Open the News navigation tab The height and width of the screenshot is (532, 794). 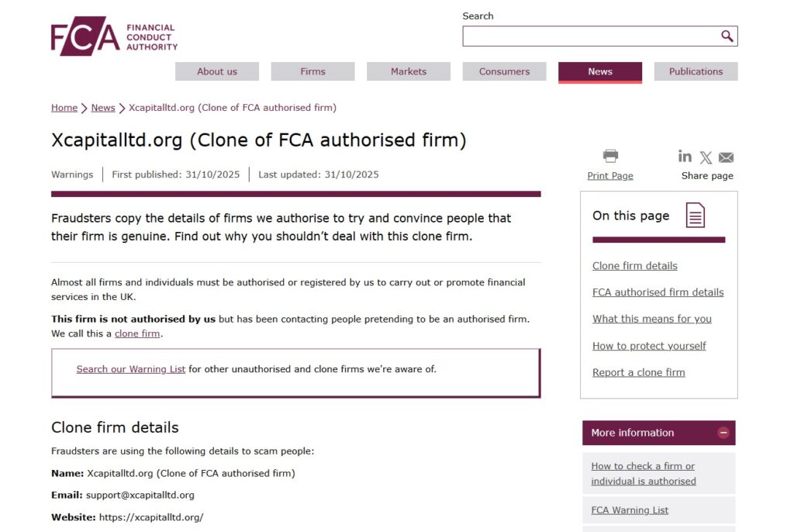[x=599, y=71]
